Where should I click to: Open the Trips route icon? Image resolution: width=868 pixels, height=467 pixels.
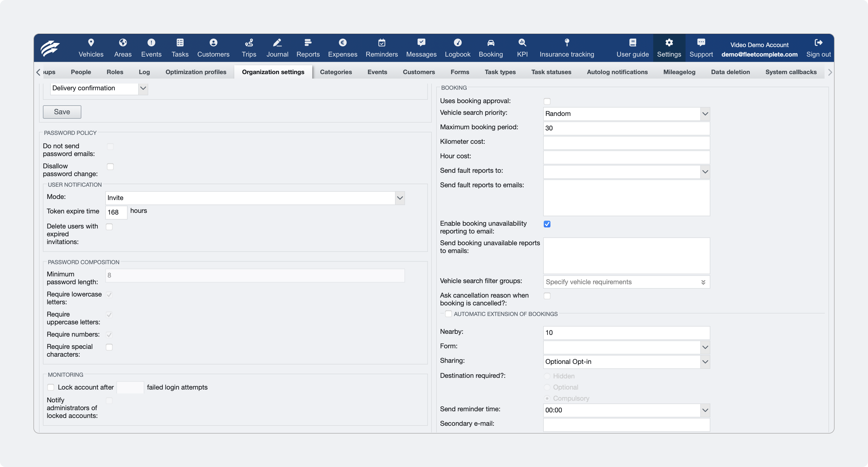point(249,42)
